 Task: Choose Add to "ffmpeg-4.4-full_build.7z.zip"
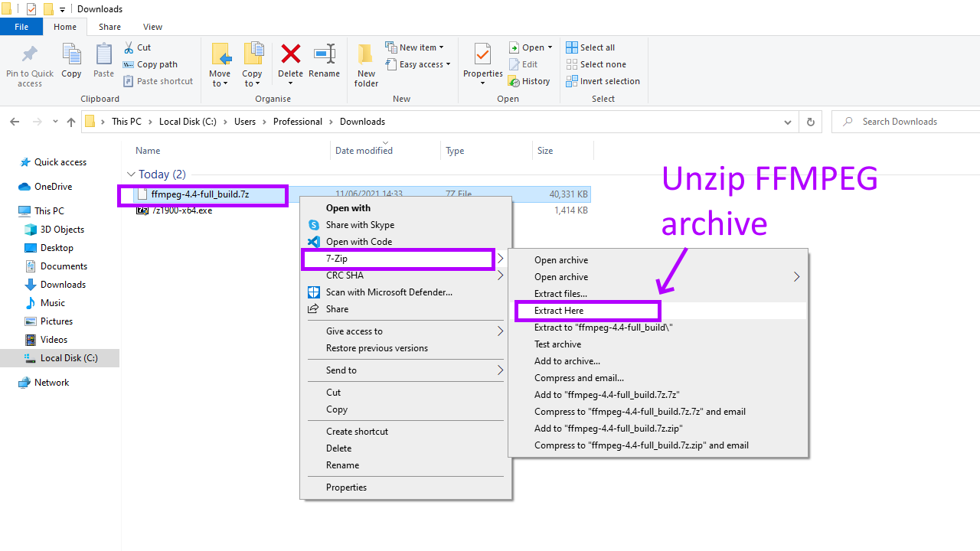(608, 429)
